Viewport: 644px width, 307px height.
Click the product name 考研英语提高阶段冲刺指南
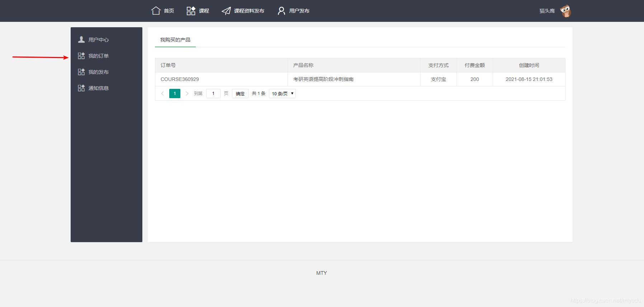tap(323, 79)
